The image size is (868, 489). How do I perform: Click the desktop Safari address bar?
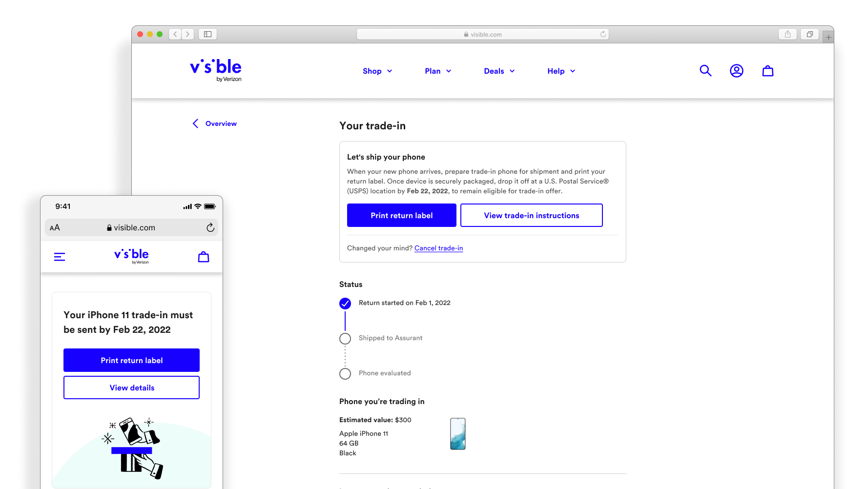[x=482, y=34]
